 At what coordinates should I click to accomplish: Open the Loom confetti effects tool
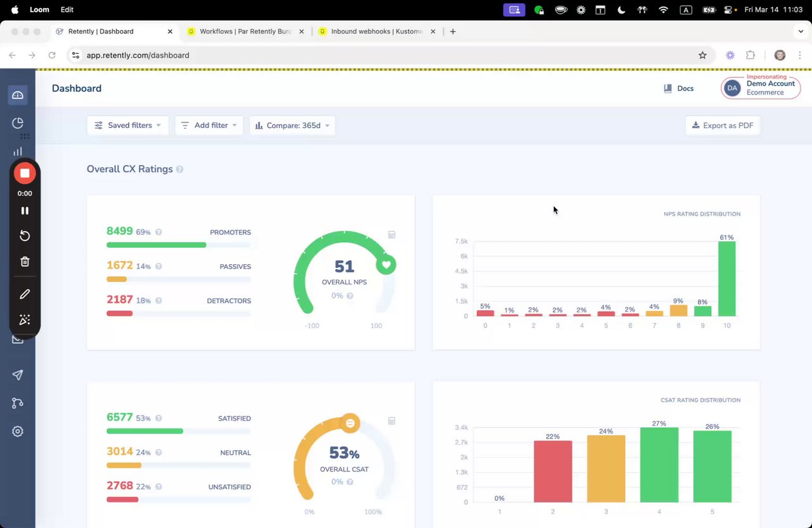[25, 320]
